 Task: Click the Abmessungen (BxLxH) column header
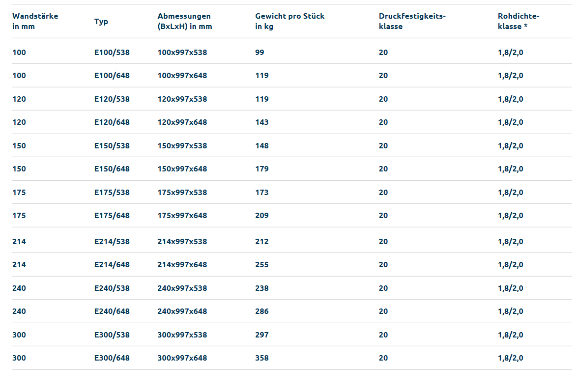(185, 21)
